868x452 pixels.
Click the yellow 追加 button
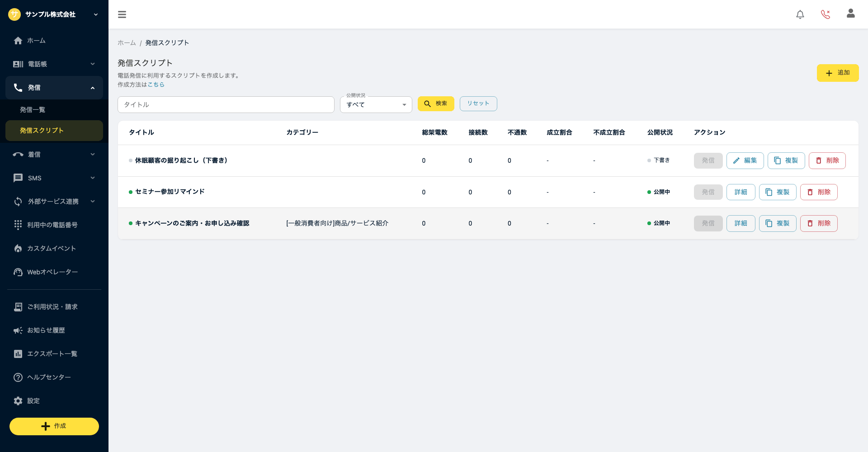point(838,73)
